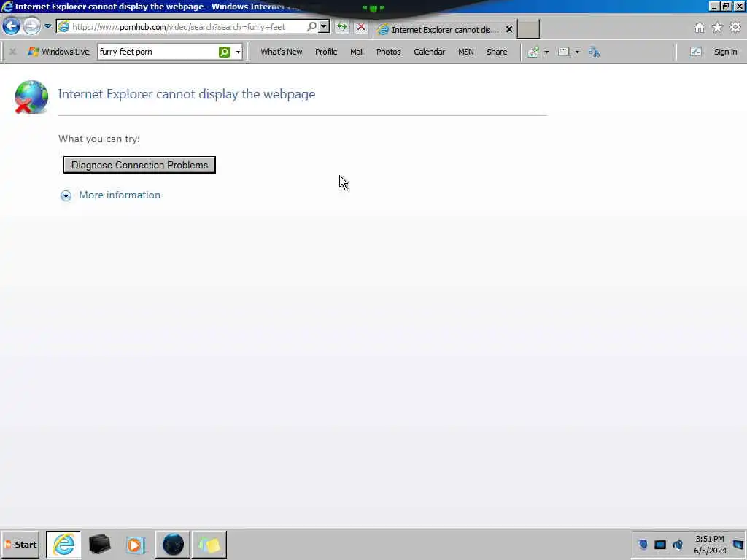The height and width of the screenshot is (560, 747).
Task: Close the Windows Live toolbar with the x
Action: click(13, 52)
